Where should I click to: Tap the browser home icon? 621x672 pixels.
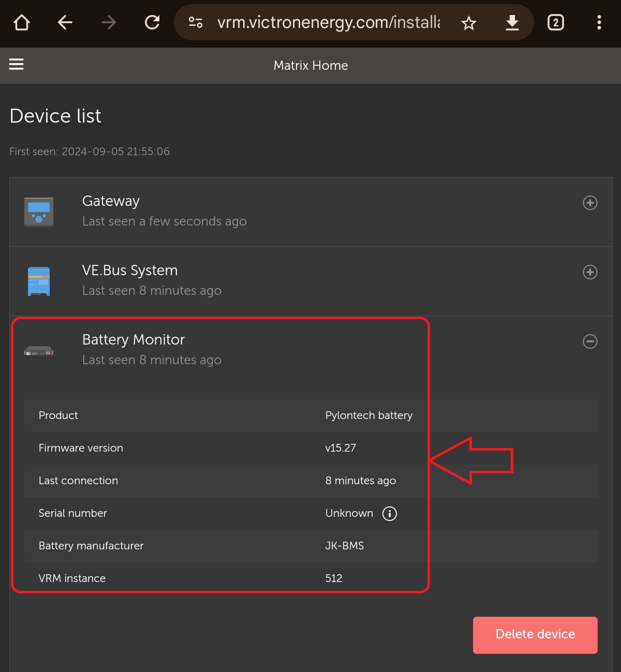22,22
